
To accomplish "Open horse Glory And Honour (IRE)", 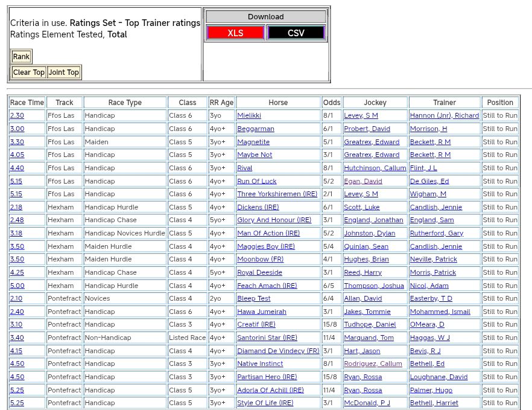I will point(274,220).
